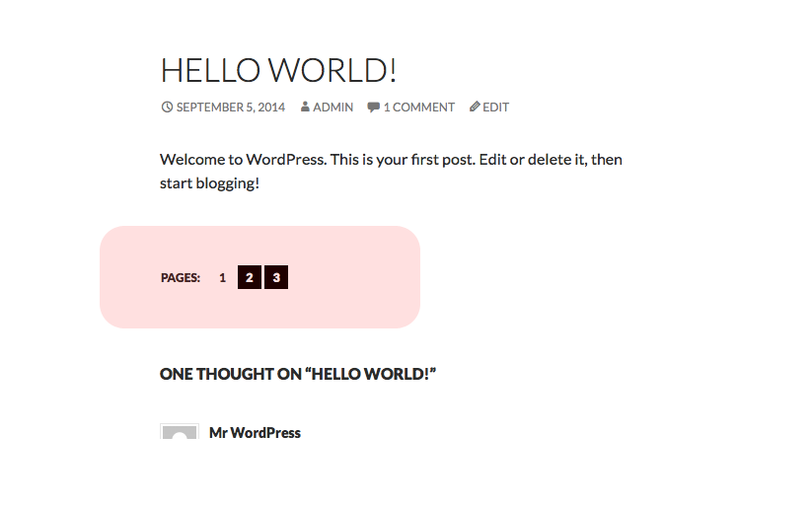Screen dimensions: 812x507
Task: Click the speech bubble comment icon
Action: (373, 108)
